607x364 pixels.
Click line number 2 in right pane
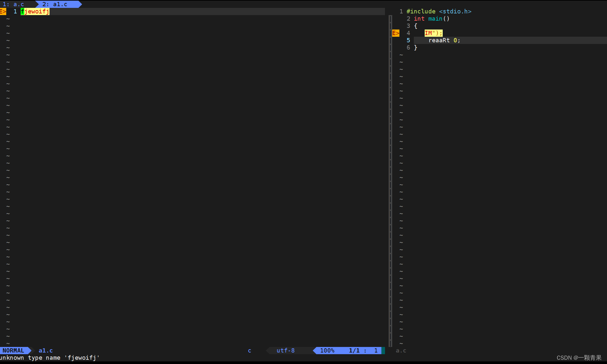point(408,19)
